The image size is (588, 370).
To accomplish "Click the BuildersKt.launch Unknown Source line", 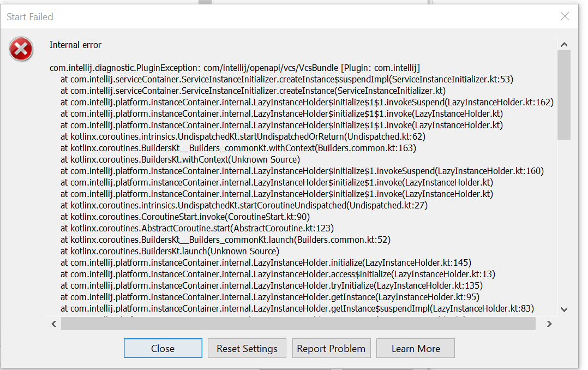I will coord(170,251).
